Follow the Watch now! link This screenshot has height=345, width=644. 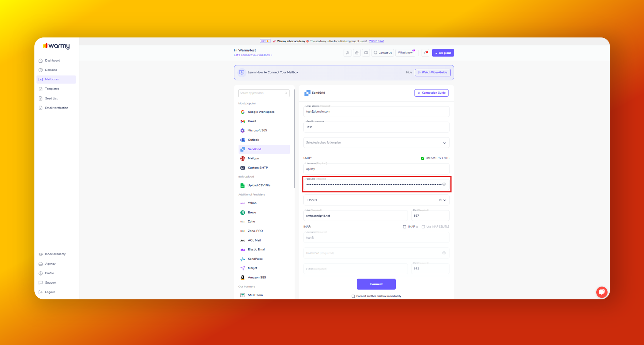coord(376,41)
